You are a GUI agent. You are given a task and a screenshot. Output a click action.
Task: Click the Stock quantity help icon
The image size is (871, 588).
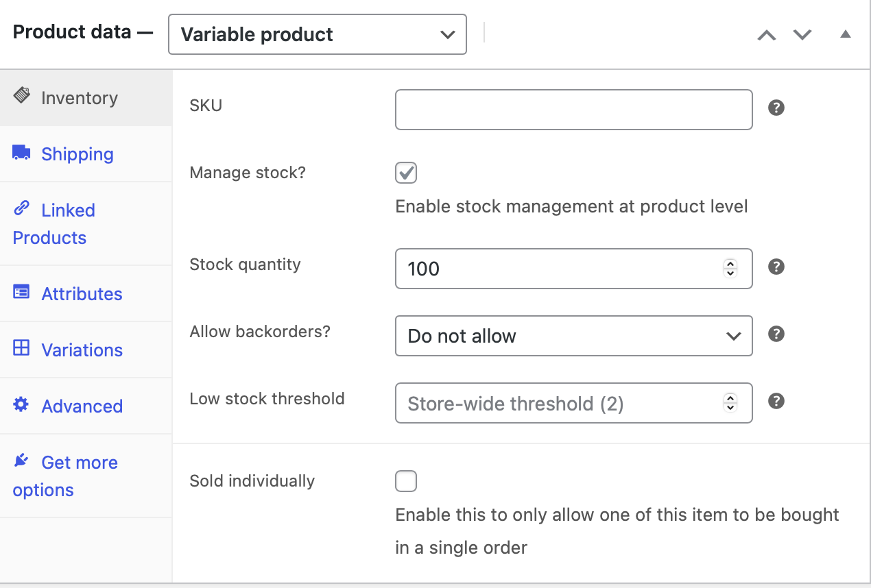click(776, 267)
